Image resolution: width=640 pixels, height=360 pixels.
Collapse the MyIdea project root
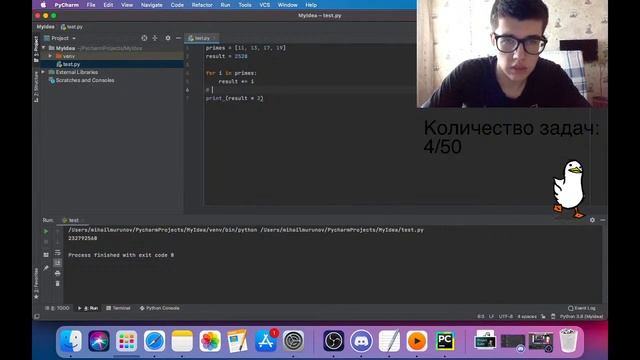[44, 48]
